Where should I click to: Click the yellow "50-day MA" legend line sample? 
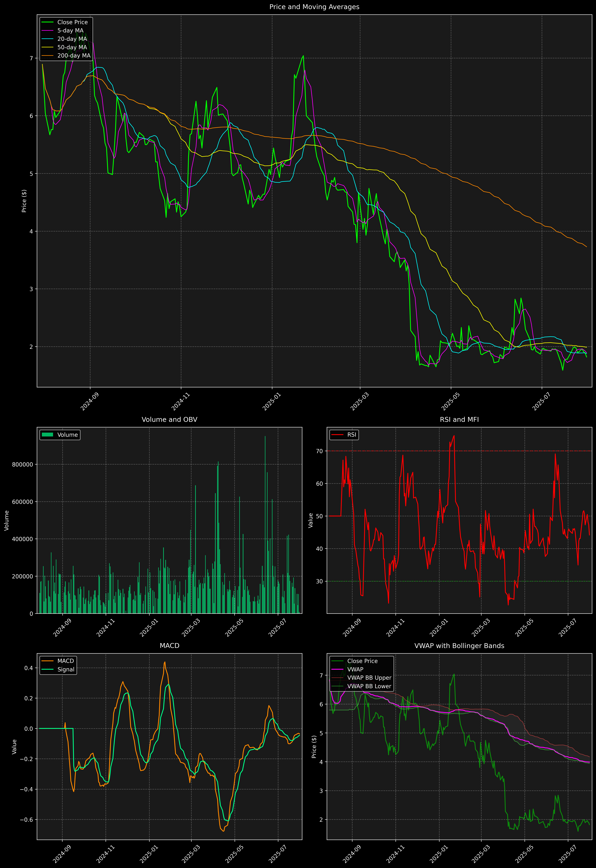(47, 47)
